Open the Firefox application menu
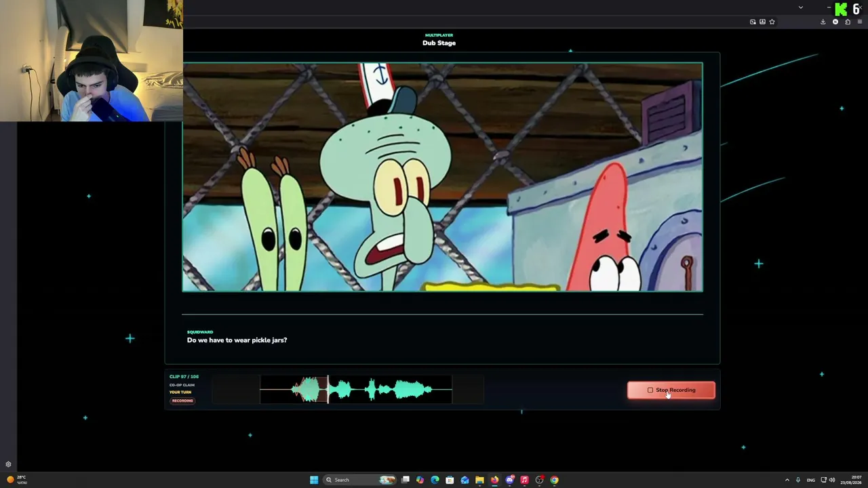The height and width of the screenshot is (488, 868). click(x=860, y=22)
